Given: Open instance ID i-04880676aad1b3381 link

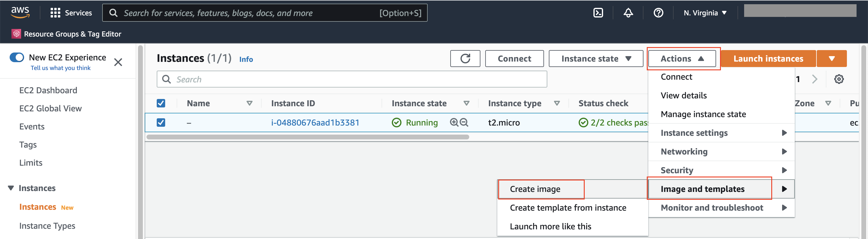Looking at the screenshot, I should click(x=315, y=122).
